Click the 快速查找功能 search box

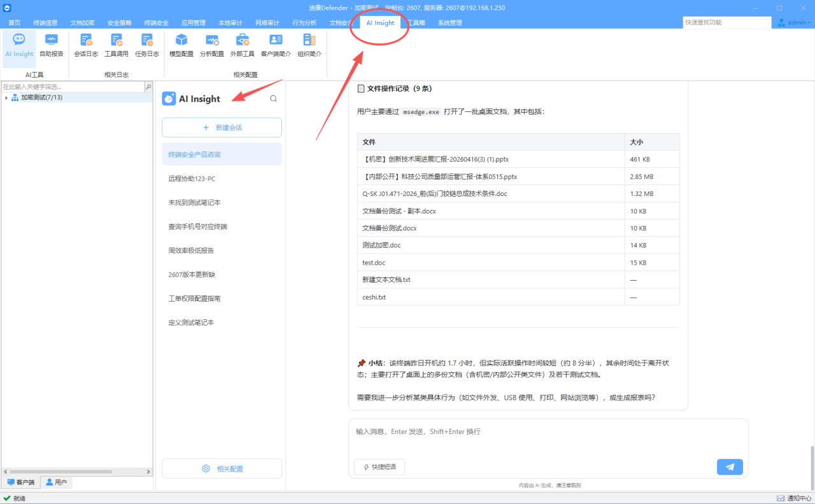point(727,22)
